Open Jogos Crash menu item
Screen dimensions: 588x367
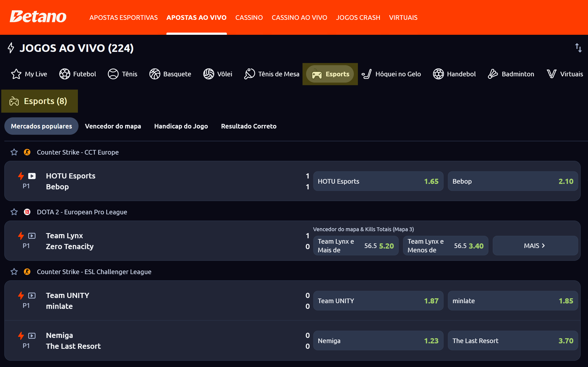pos(358,18)
